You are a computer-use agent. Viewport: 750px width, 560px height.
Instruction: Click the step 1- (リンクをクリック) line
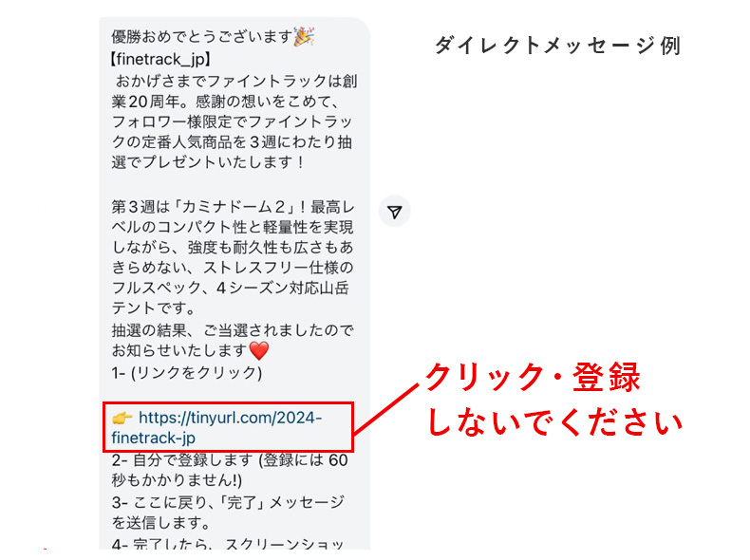coord(187,372)
